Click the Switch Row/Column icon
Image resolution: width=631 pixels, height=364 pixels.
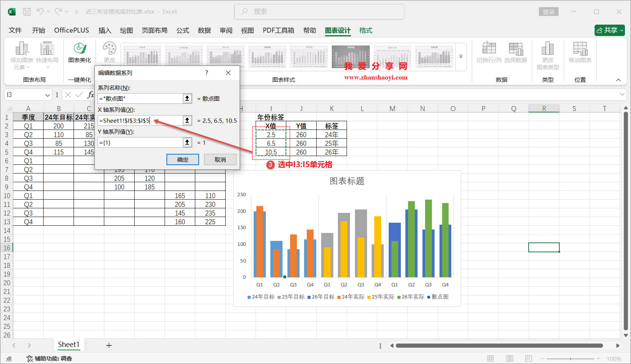coord(489,52)
